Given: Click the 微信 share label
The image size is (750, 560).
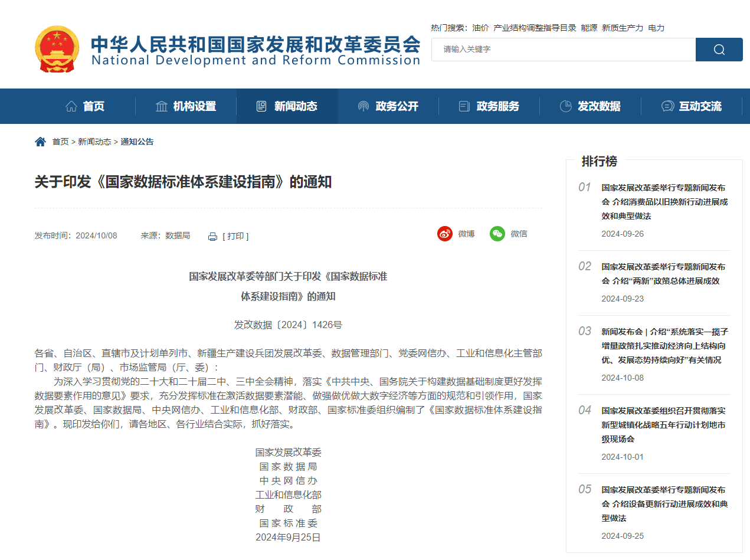Looking at the screenshot, I should click(x=519, y=234).
